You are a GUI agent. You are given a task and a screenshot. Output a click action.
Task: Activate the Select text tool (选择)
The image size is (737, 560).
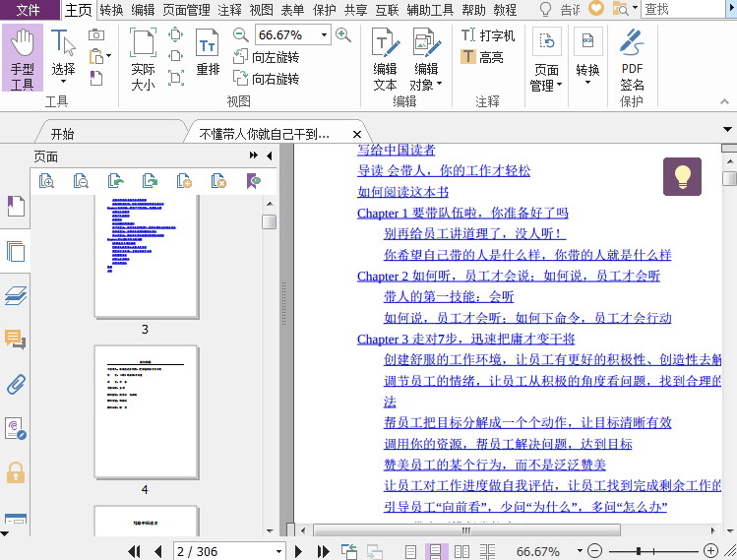(x=63, y=58)
